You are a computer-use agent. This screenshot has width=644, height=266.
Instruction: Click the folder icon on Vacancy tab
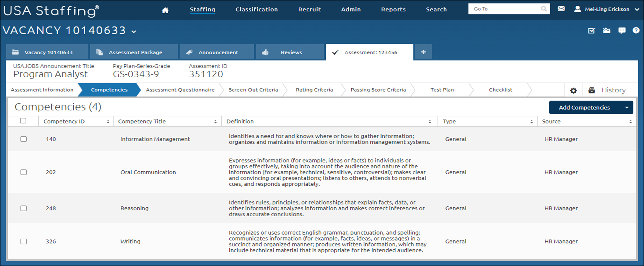coord(15,52)
